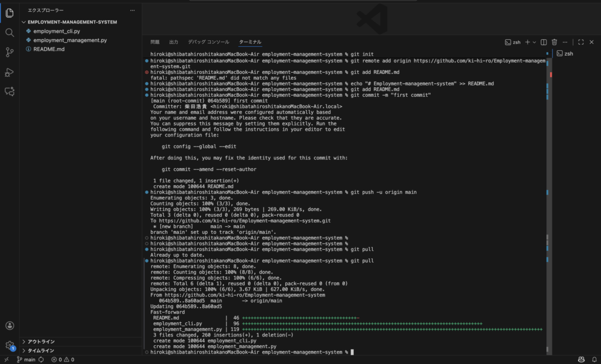Click the main branch in status bar
Screen dimensions: 601x364
[x=26, y=359]
